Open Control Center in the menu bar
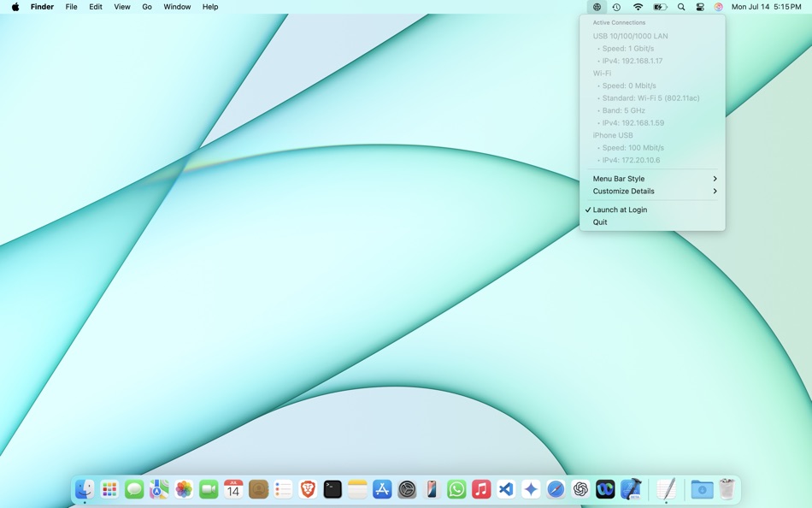 coord(700,7)
